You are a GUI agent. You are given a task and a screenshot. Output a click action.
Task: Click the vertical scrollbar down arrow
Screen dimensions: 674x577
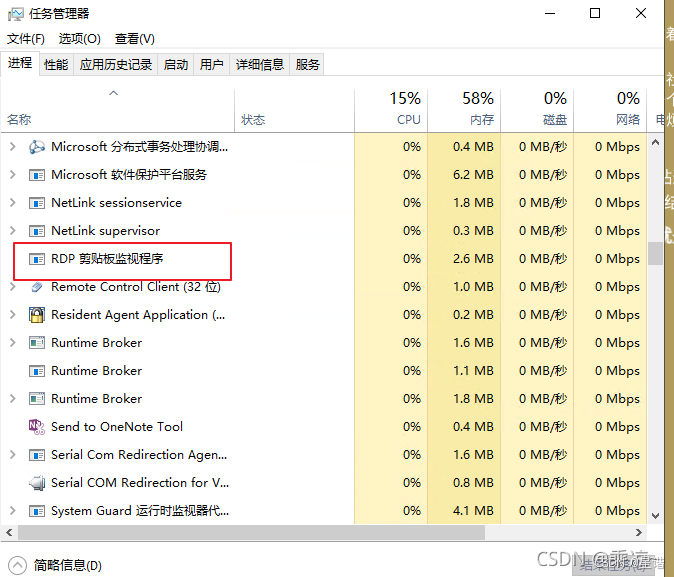656,516
